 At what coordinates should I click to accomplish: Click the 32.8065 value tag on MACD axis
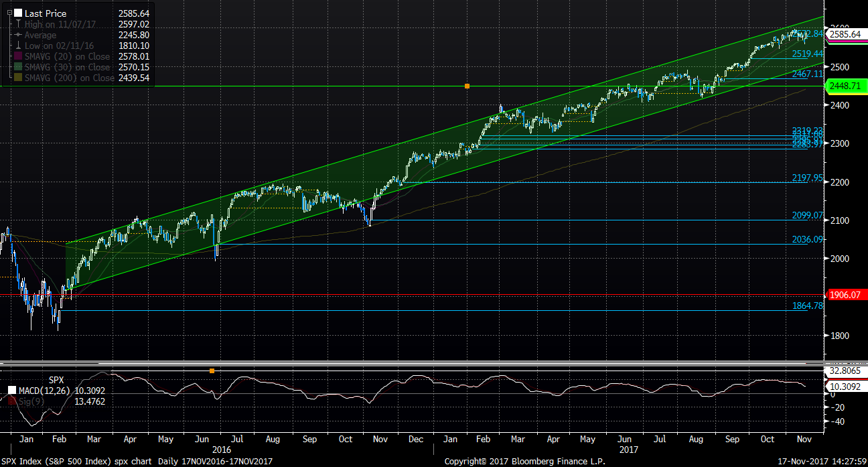[847, 370]
